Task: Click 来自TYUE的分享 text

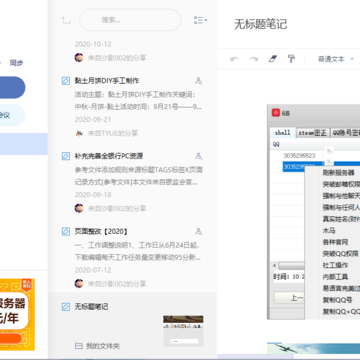Action: (x=113, y=133)
